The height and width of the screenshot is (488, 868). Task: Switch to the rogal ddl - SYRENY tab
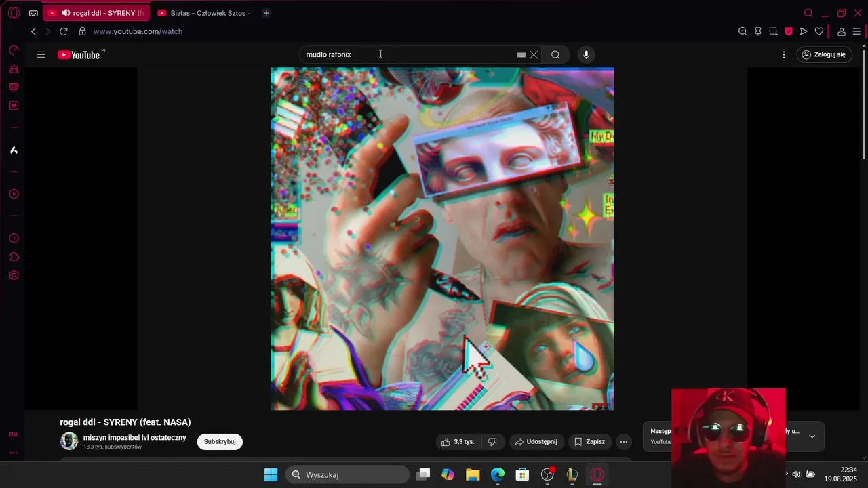click(x=96, y=13)
